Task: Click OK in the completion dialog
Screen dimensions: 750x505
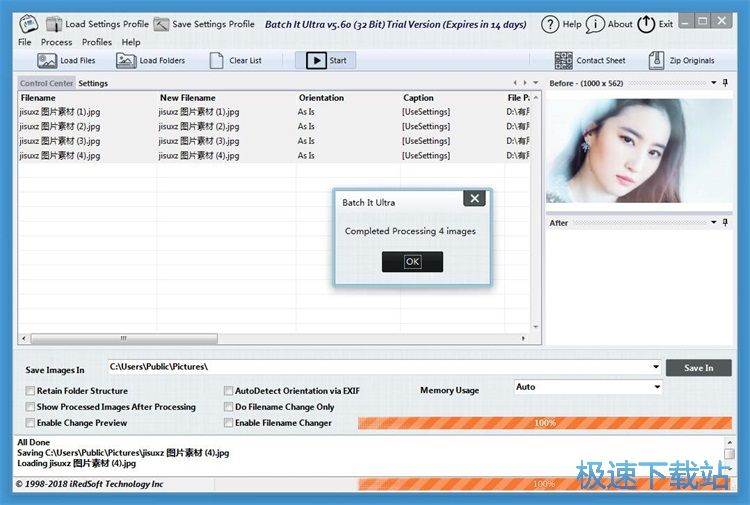Action: 412,262
